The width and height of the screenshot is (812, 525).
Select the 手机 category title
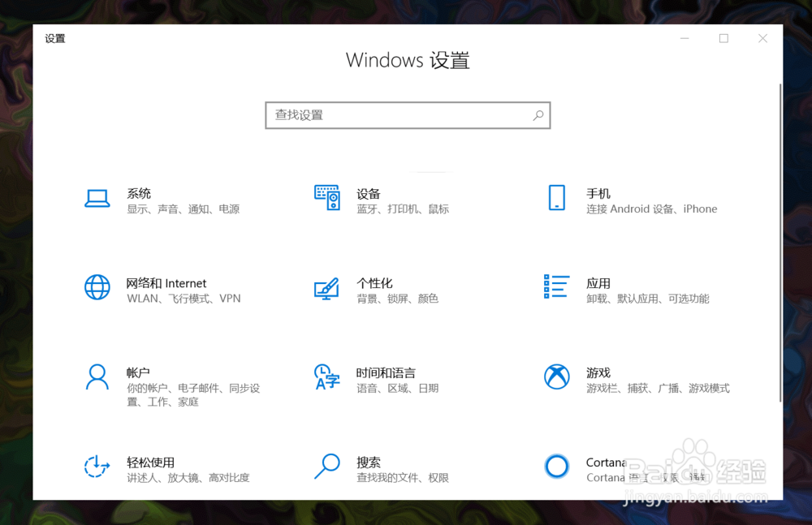[598, 194]
